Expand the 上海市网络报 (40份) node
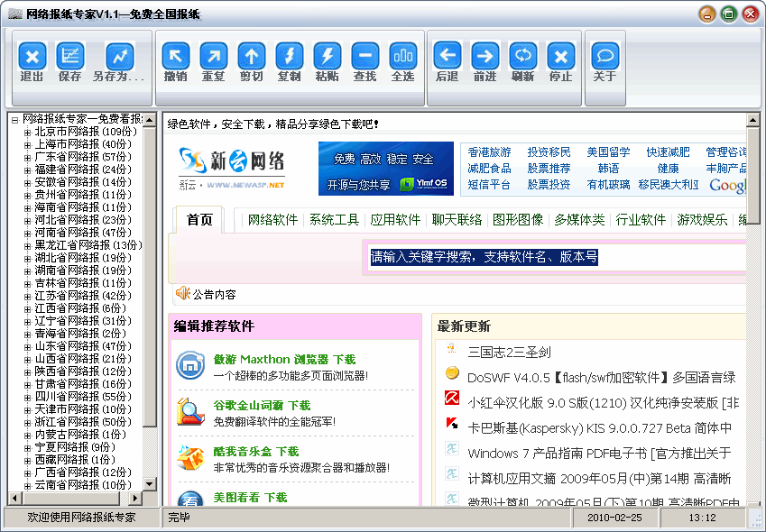The width and height of the screenshot is (766, 532). 27,144
